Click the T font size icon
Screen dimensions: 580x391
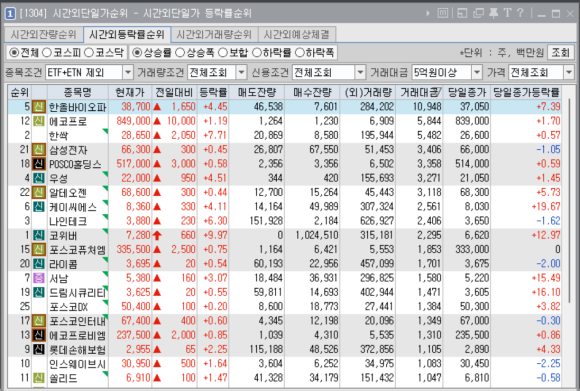click(x=508, y=13)
